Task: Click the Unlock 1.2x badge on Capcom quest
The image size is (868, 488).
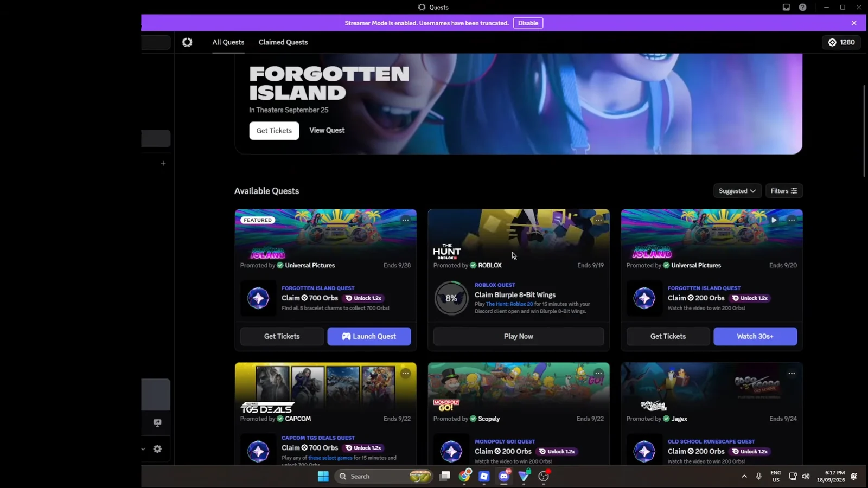Action: click(364, 448)
